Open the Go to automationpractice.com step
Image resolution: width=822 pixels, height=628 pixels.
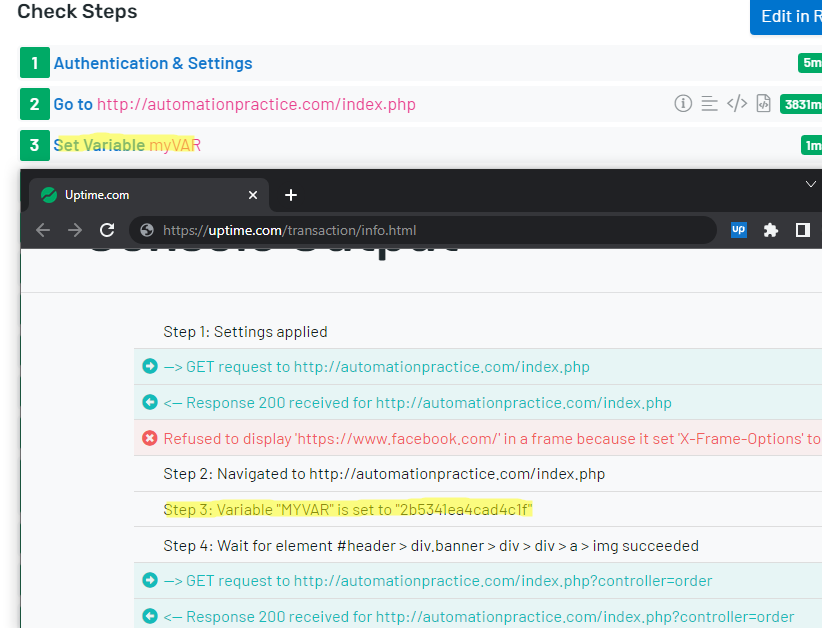[234, 104]
